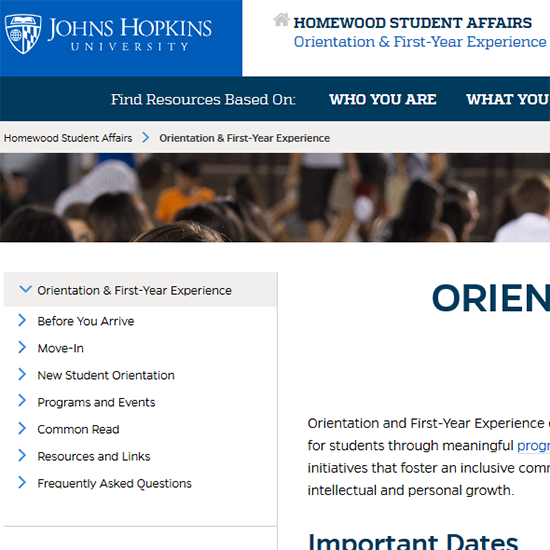The image size is (550, 550).
Task: Expand the Frequently Asked Questions chevron
Action: 22,482
